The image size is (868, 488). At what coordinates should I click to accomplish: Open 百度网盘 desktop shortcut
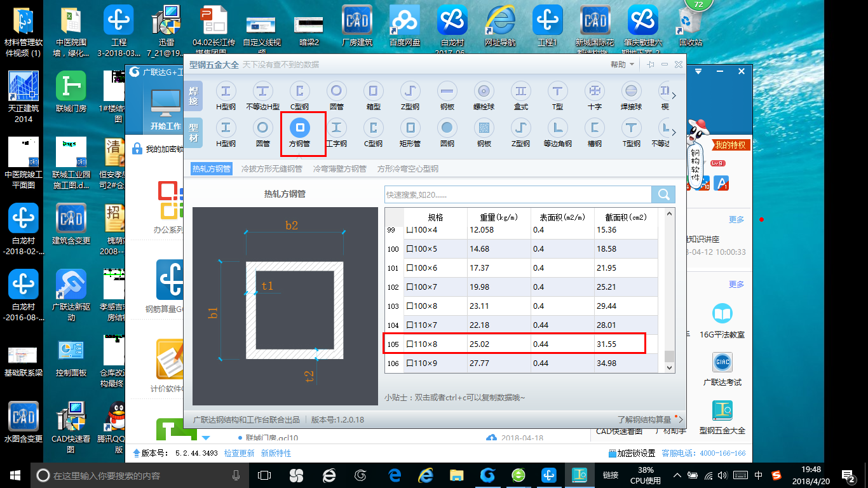pyautogui.click(x=405, y=26)
